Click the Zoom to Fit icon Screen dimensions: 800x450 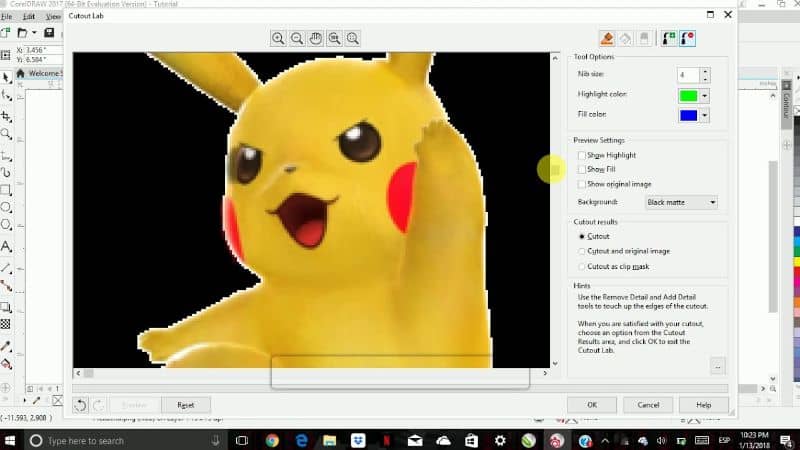tap(353, 38)
